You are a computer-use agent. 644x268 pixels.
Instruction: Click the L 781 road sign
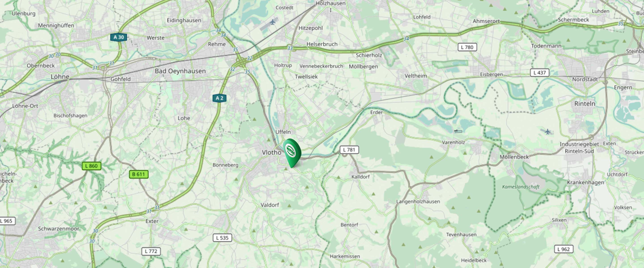tap(349, 150)
